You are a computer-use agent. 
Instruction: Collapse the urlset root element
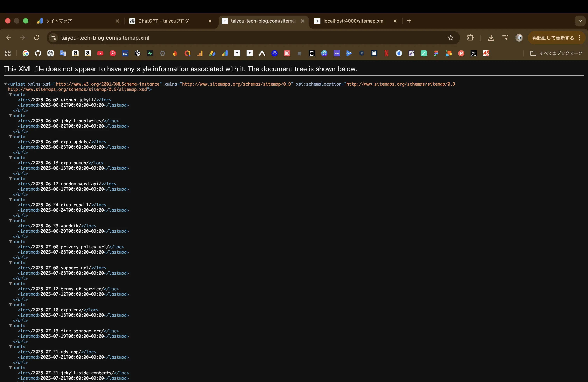click(5, 84)
